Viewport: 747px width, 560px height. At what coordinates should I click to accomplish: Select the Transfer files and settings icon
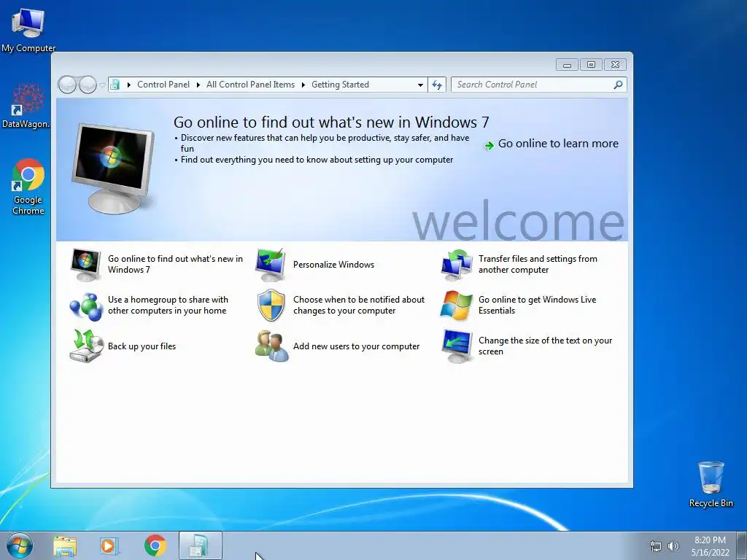pyautogui.click(x=457, y=265)
